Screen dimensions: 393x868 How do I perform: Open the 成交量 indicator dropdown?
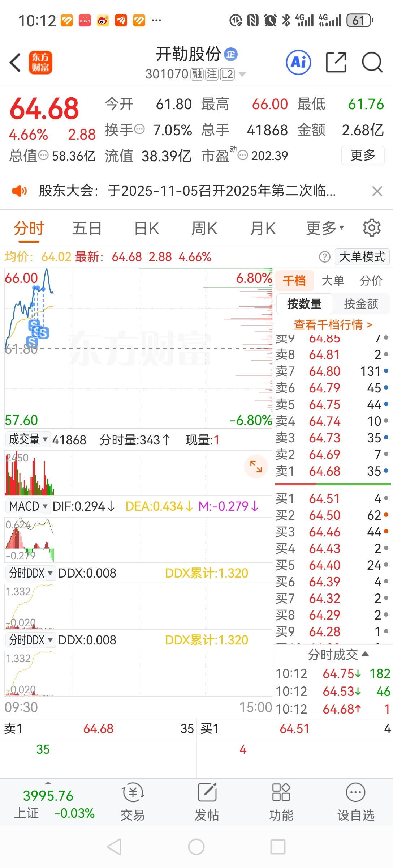point(28,439)
